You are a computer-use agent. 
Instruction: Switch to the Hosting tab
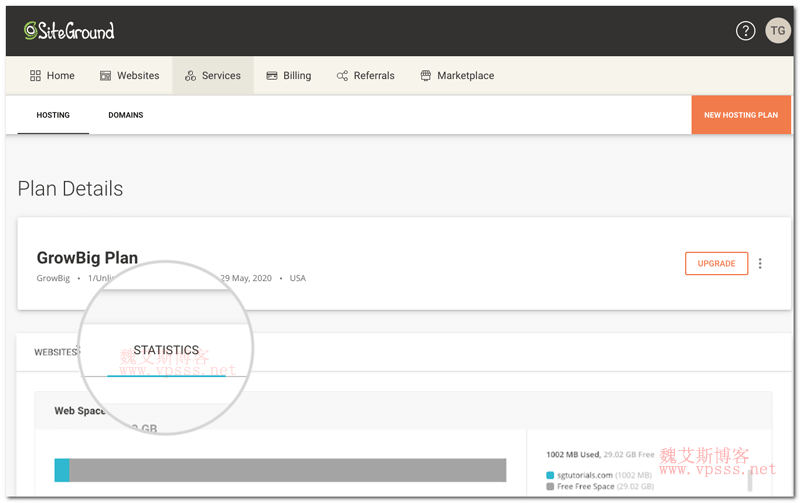click(53, 115)
